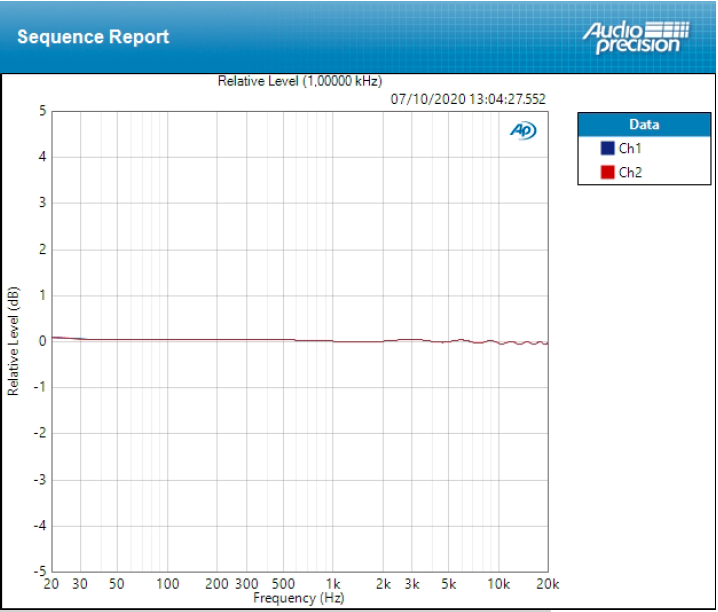Image resolution: width=718 pixels, height=612 pixels.
Task: Click the Ch2 legend label
Action: click(631, 173)
